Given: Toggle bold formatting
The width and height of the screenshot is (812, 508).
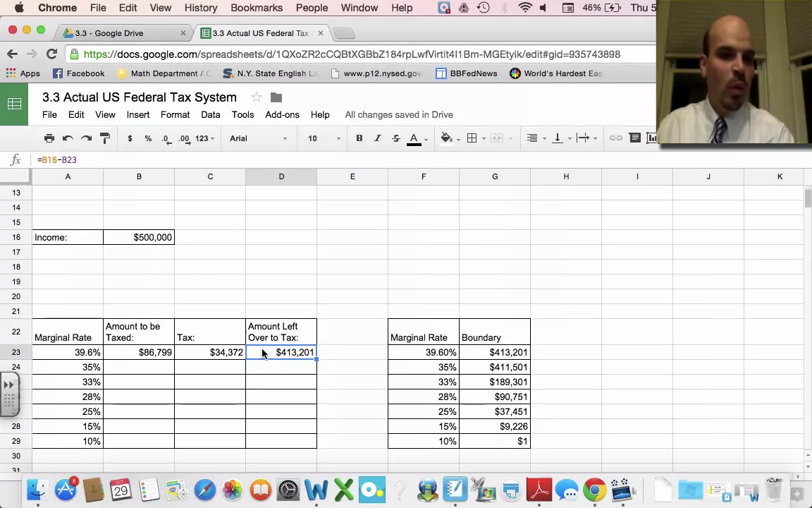Looking at the screenshot, I should pos(359,138).
